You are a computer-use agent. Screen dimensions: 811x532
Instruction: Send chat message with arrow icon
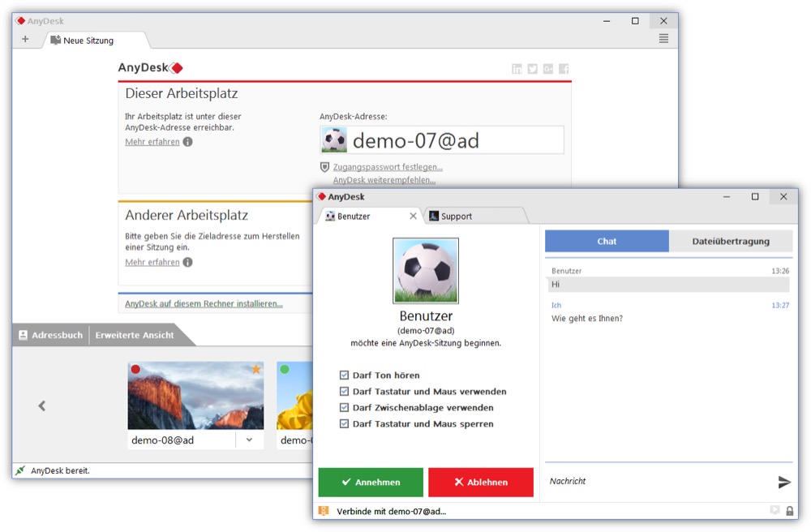click(784, 482)
